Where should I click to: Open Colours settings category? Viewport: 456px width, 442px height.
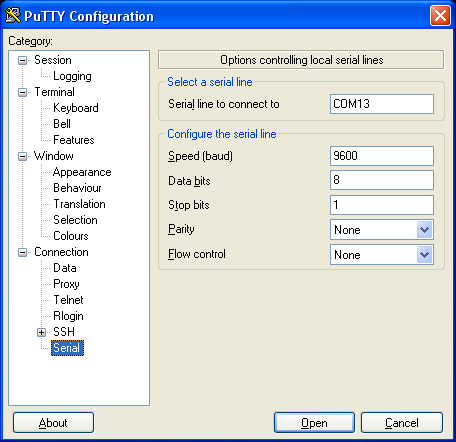coord(71,236)
